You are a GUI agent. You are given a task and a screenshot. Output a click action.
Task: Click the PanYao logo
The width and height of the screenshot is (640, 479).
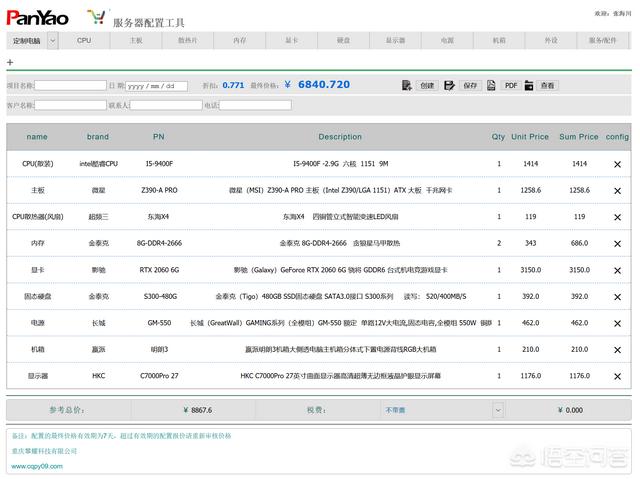pyautogui.click(x=37, y=18)
